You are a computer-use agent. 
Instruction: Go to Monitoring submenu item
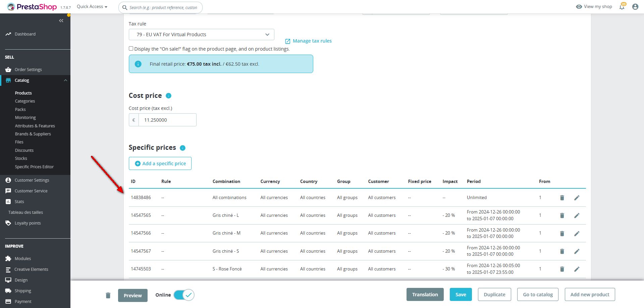point(25,118)
